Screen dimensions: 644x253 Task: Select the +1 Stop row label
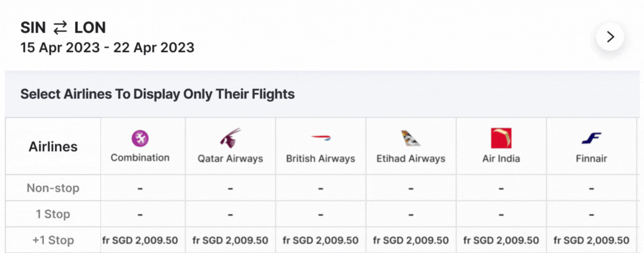(53, 240)
